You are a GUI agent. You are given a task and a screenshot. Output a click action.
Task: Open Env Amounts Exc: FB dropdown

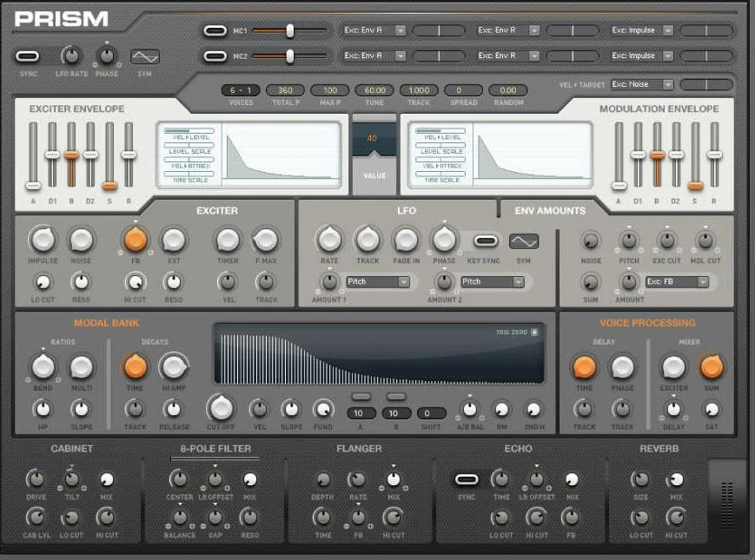point(677,281)
